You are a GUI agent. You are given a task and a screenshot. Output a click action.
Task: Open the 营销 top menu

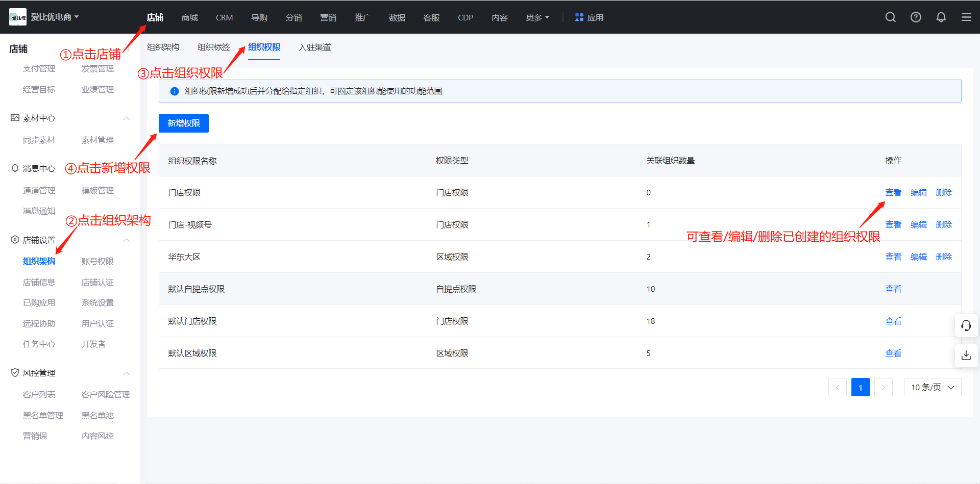328,17
